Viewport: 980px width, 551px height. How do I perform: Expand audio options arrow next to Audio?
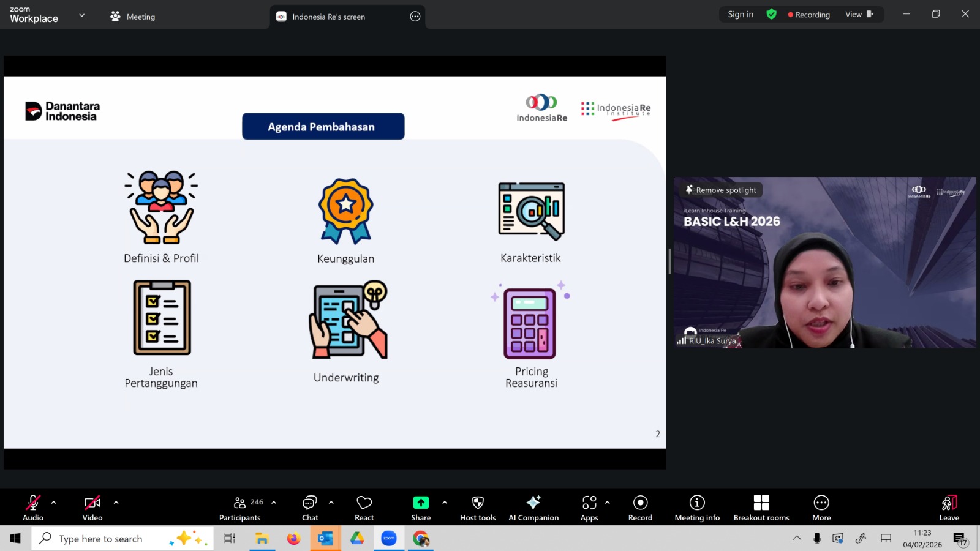pyautogui.click(x=54, y=503)
